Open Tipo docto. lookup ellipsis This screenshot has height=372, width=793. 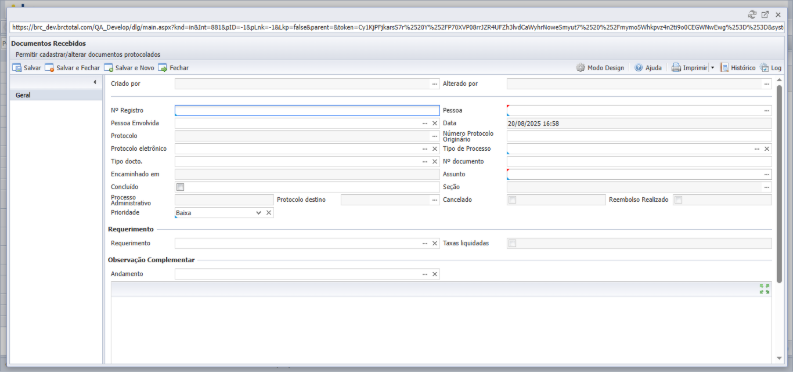[x=425, y=162]
